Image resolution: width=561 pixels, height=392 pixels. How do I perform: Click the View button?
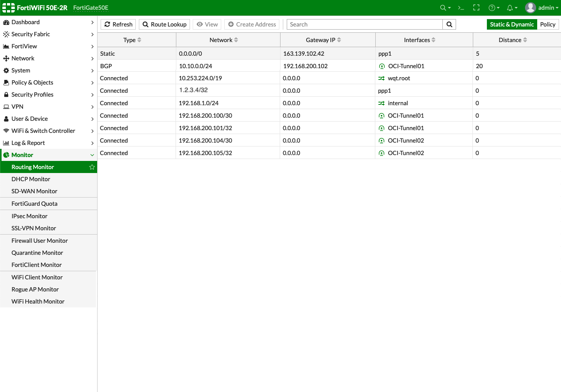pos(207,25)
